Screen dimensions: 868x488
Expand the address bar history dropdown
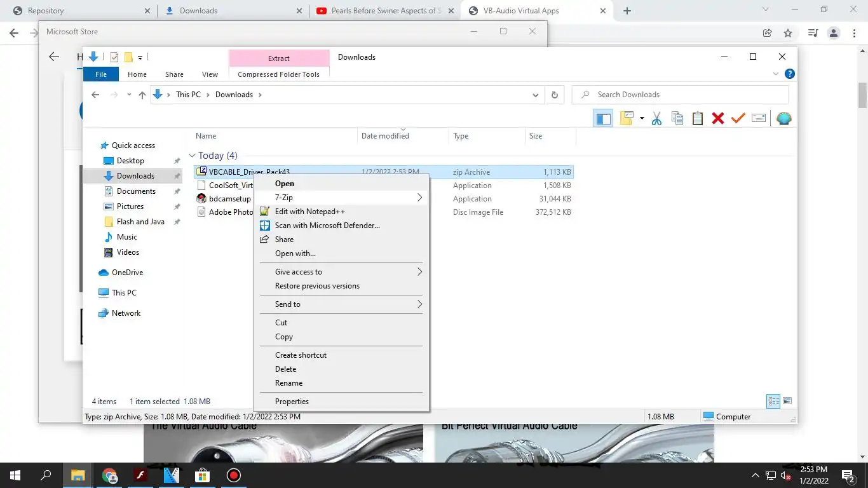535,95
